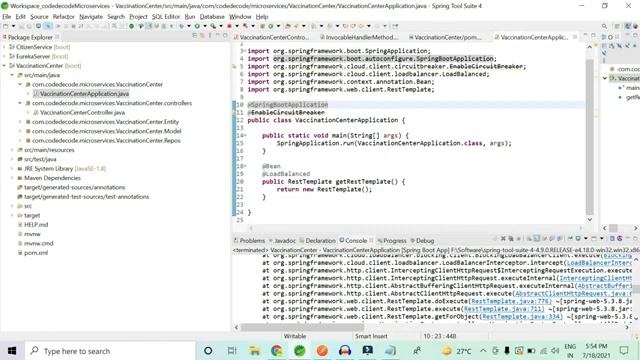Open the Open Console dropdown arrow
Viewport: 640px width, 360px height.
602,239
